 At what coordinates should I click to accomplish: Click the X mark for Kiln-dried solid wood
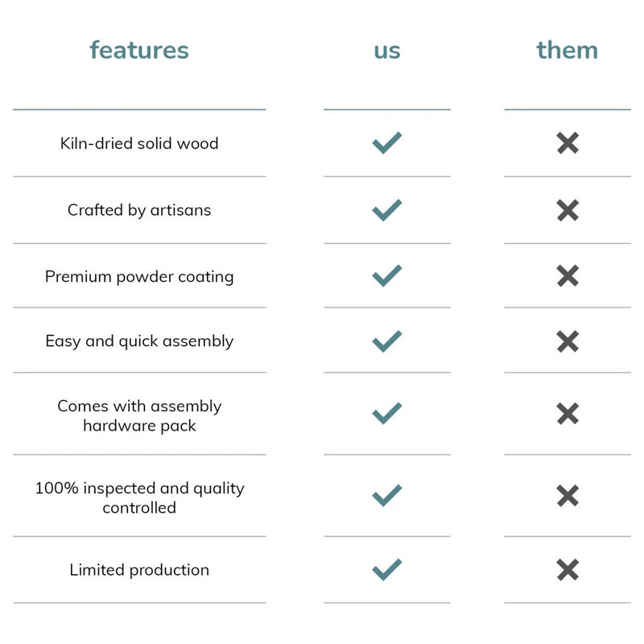(x=568, y=143)
